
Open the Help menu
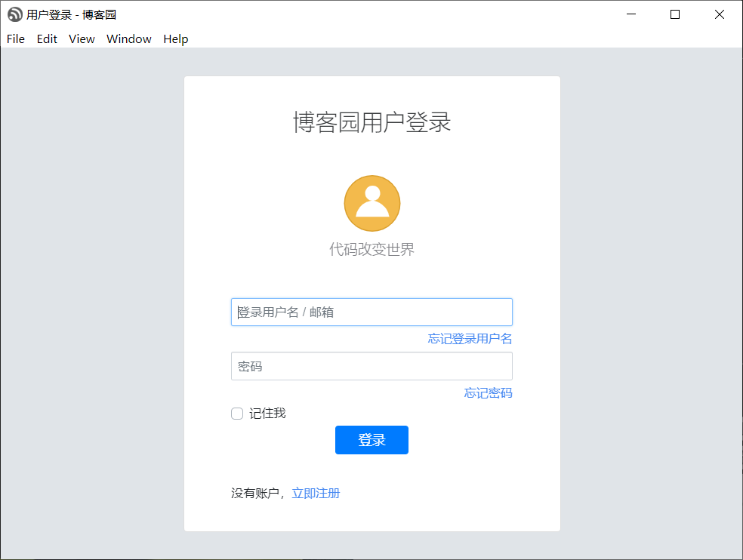pos(176,38)
